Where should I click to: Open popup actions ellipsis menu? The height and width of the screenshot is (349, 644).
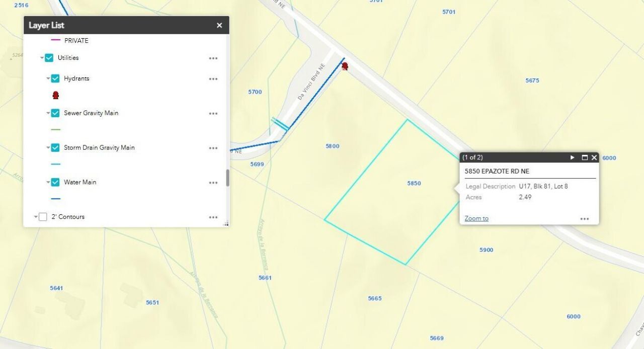pyautogui.click(x=584, y=219)
